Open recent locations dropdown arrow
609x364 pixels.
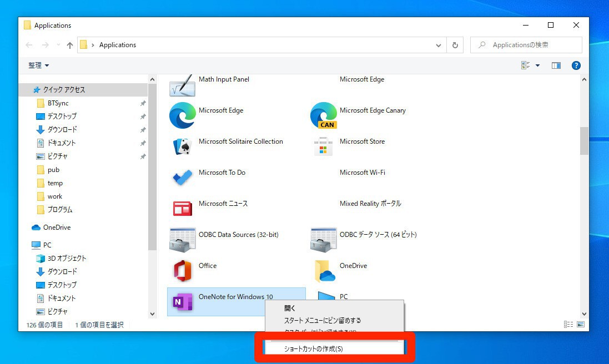tap(58, 45)
